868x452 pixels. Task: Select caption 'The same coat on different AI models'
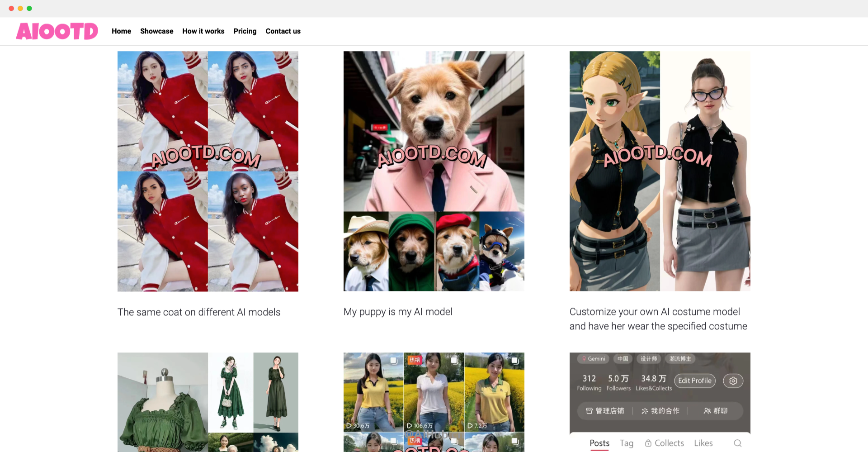click(199, 312)
